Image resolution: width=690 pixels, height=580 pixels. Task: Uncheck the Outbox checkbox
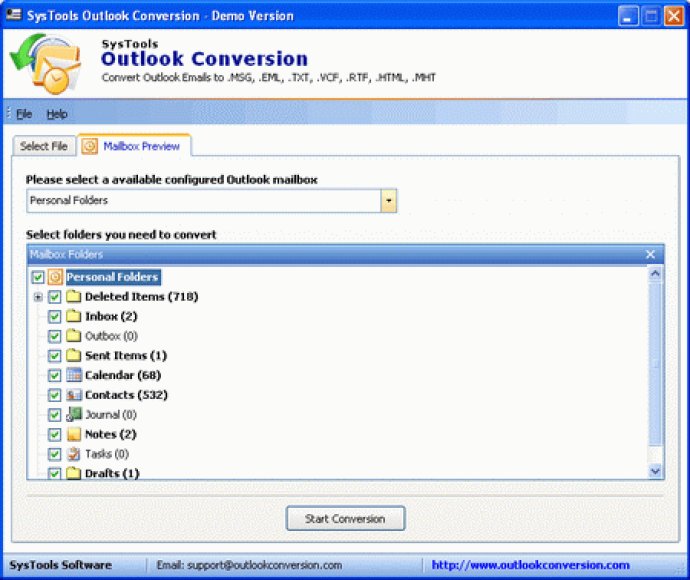click(x=54, y=336)
